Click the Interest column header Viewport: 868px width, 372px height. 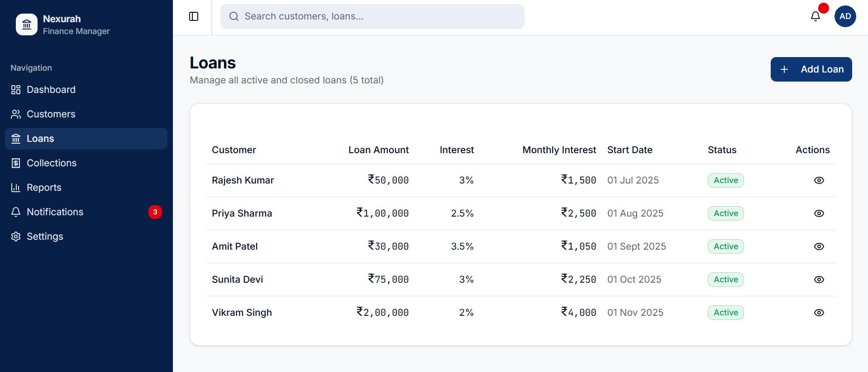[x=457, y=150]
